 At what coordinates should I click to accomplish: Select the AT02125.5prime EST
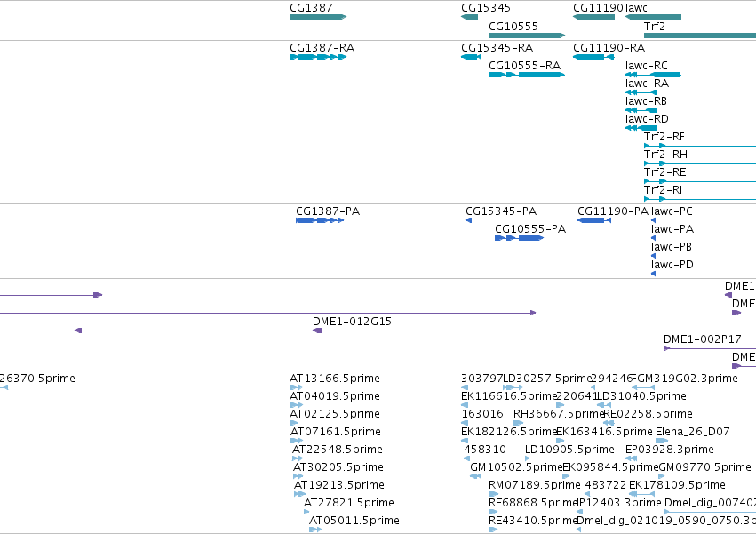(294, 423)
